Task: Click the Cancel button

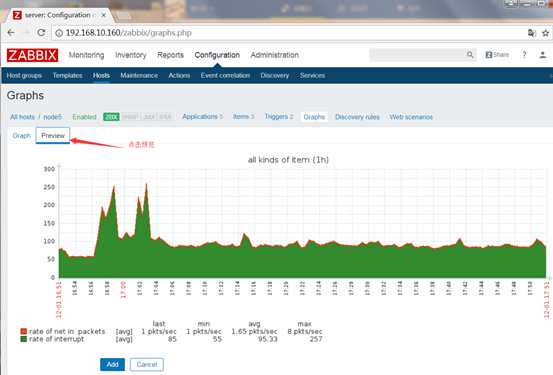Action: click(147, 364)
